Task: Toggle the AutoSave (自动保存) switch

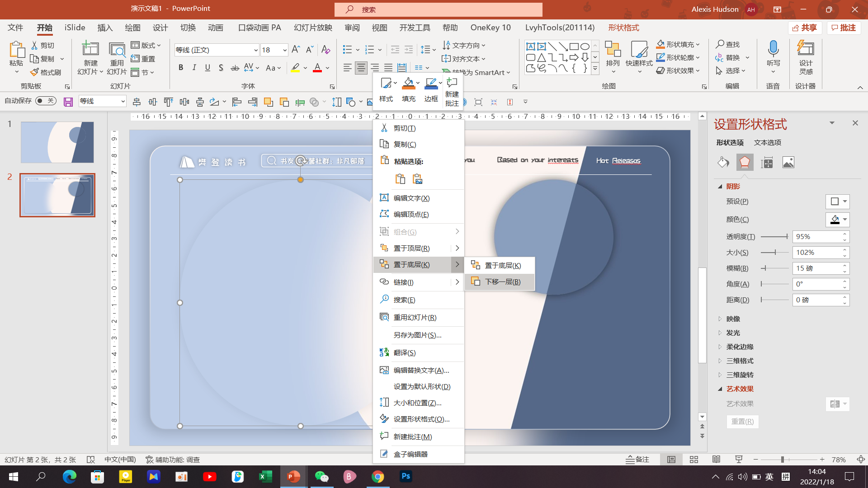Action: click(x=46, y=101)
